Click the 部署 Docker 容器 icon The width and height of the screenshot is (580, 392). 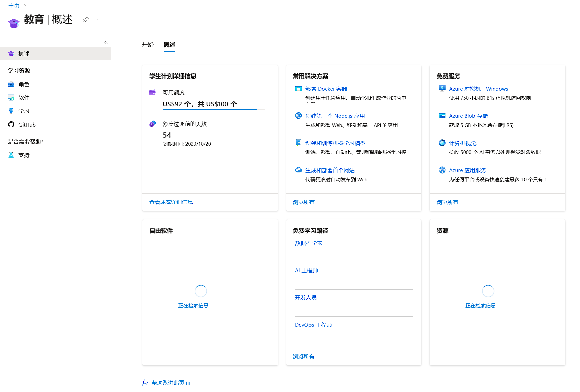click(298, 89)
